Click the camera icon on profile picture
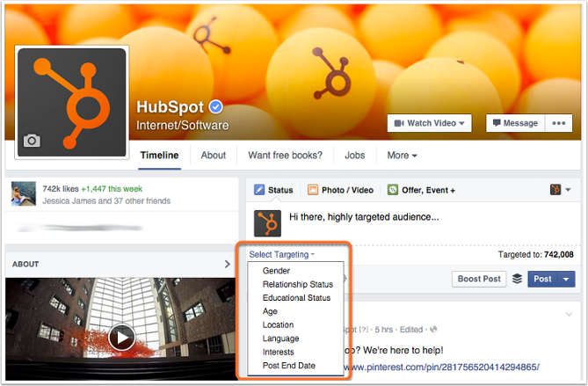This screenshot has height=386, width=588. 32,141
